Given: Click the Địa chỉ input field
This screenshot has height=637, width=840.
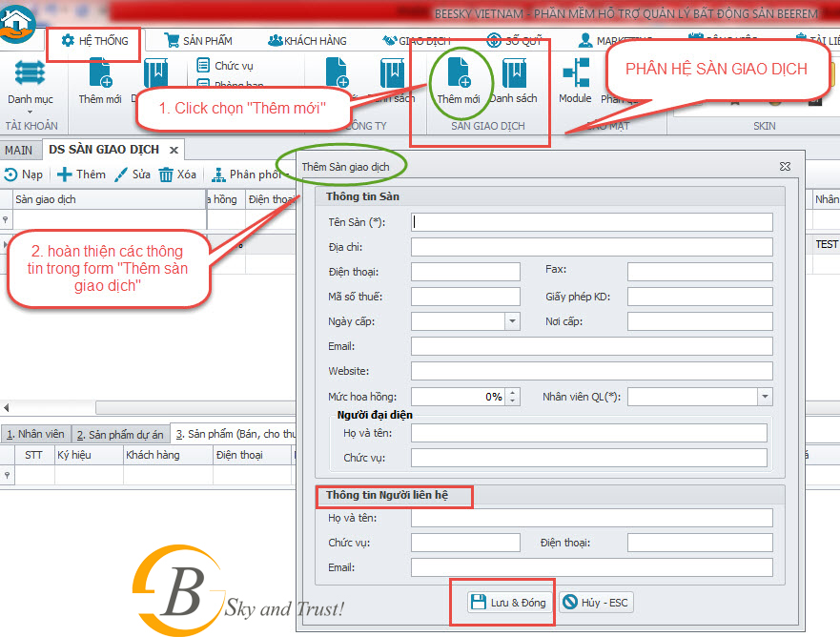Looking at the screenshot, I should [591, 247].
